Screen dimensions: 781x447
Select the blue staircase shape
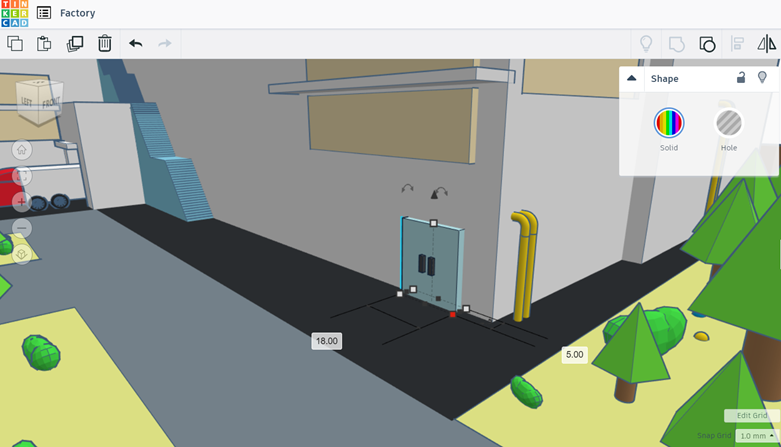[169, 164]
